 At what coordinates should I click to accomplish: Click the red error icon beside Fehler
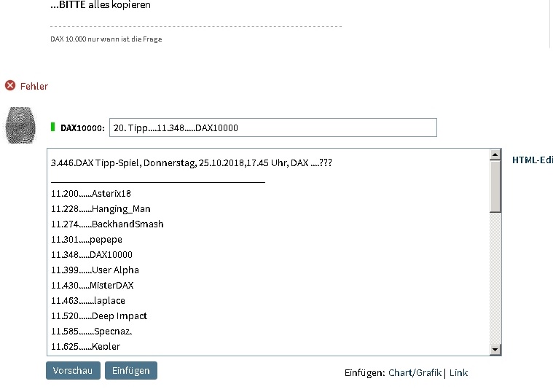pyautogui.click(x=10, y=86)
